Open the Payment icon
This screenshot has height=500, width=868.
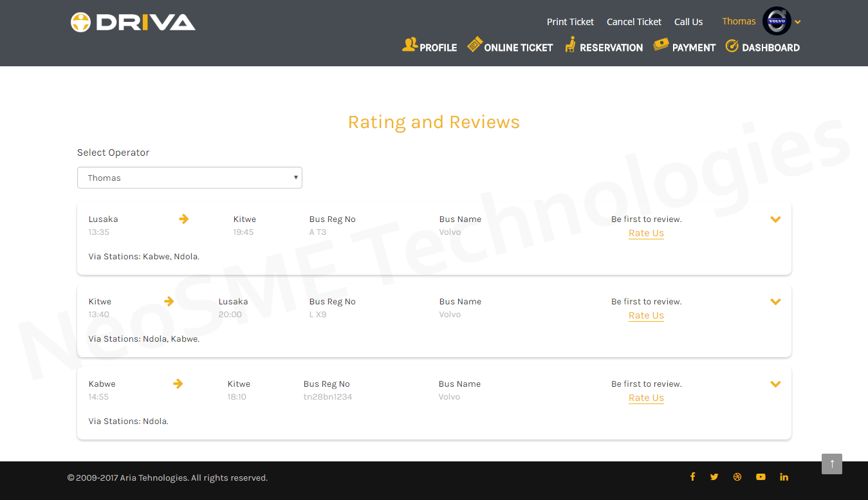coord(661,44)
